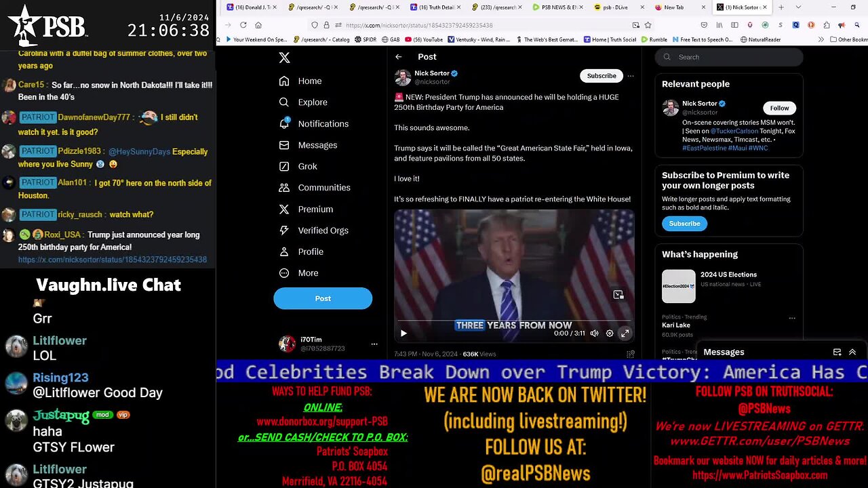
Task: Click Subscribe next to Nick Sortor's post
Action: [601, 76]
